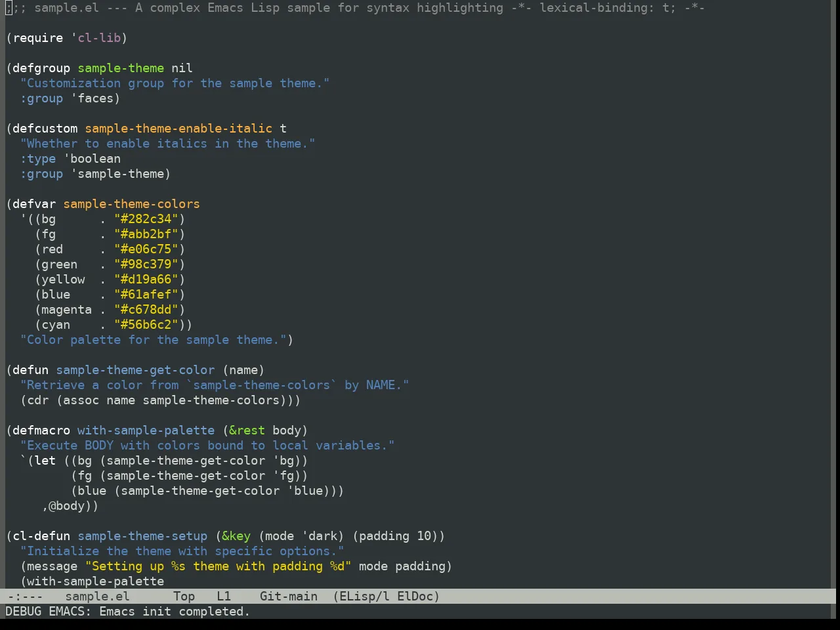Screen dimensions: 840x630
Task: Click the "#61afef" color string
Action: 146,295
